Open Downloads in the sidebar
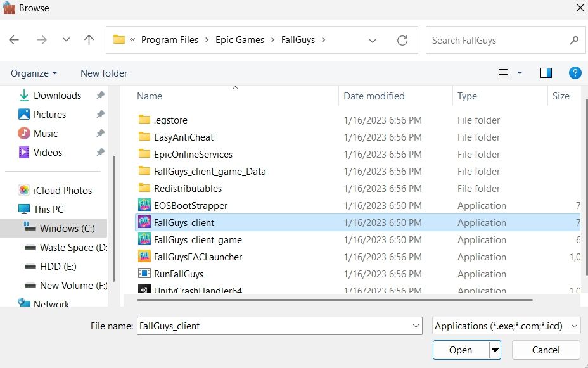The height and width of the screenshot is (368, 588). coord(58,96)
